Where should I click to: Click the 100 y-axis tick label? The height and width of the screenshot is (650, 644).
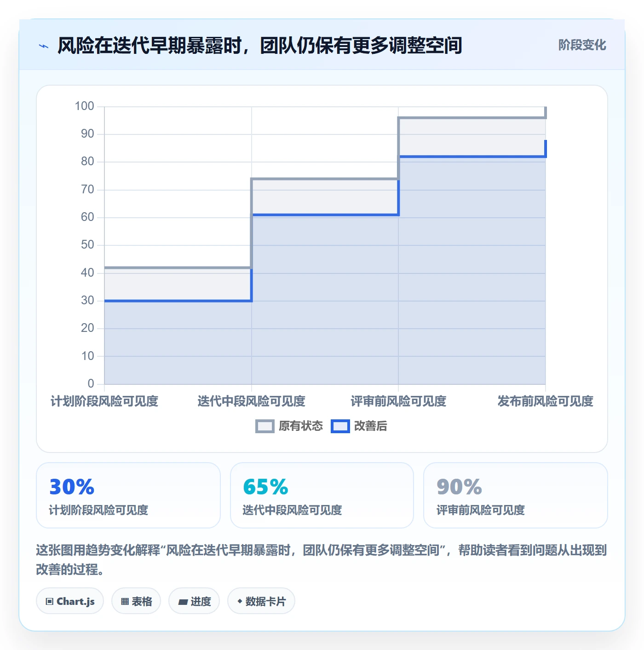click(84, 106)
